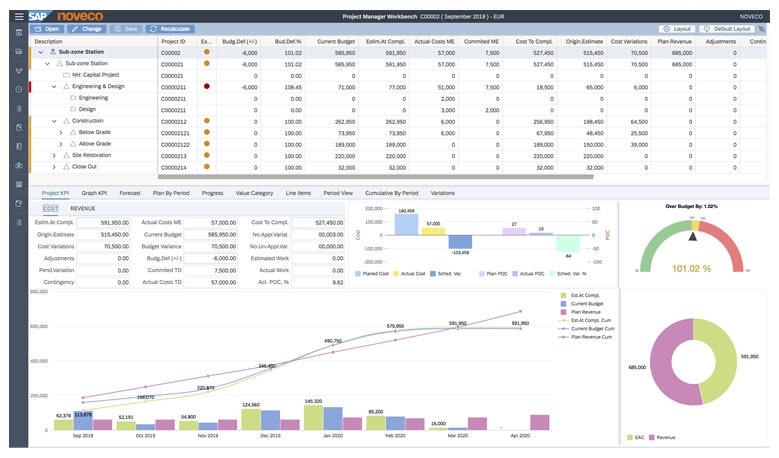The width and height of the screenshot is (779, 458).
Task: Click the Cost To Compl. field 527,450.00
Action: tap(318, 223)
